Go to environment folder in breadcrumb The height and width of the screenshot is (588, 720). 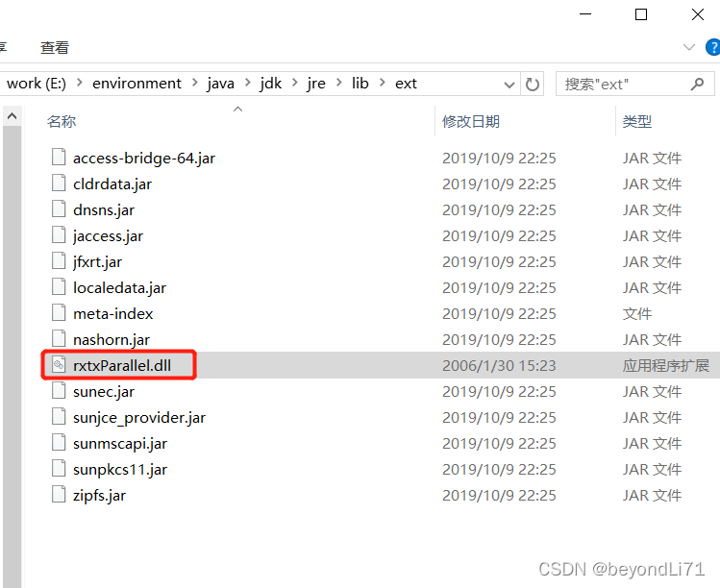point(137,84)
